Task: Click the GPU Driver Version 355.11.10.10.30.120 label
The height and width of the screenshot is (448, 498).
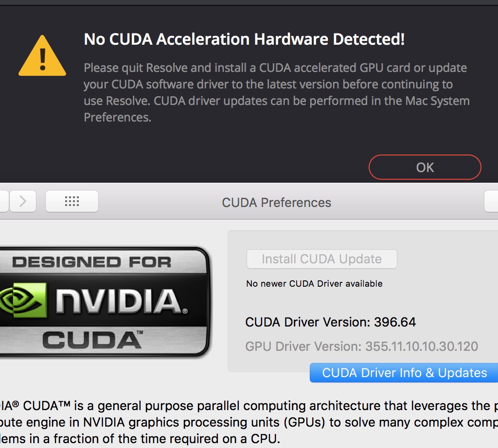Action: (361, 346)
